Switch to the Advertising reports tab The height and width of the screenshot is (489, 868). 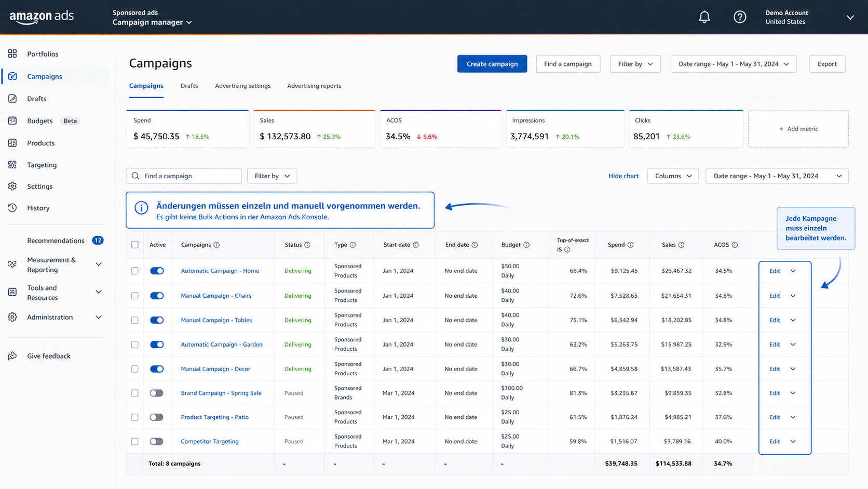(314, 86)
